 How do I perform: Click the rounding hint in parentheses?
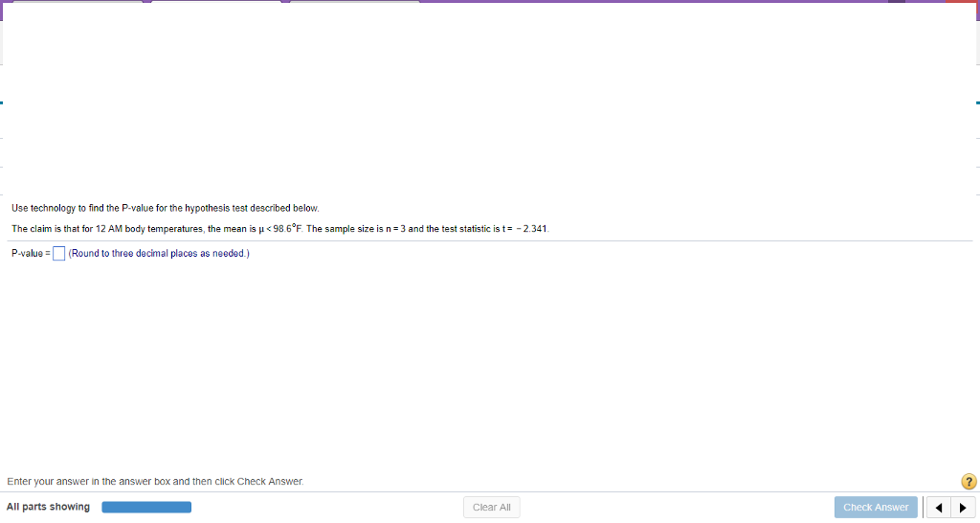click(159, 254)
